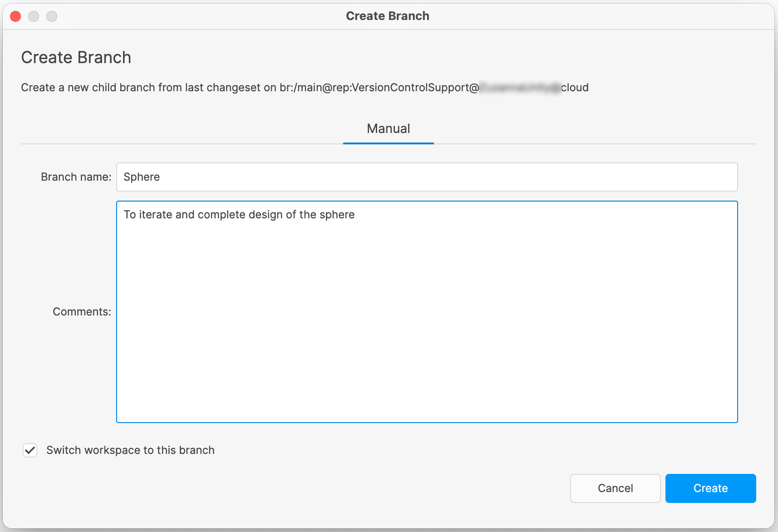The height and width of the screenshot is (532, 778).
Task: Click the large Create Branch heading
Action: coord(76,58)
